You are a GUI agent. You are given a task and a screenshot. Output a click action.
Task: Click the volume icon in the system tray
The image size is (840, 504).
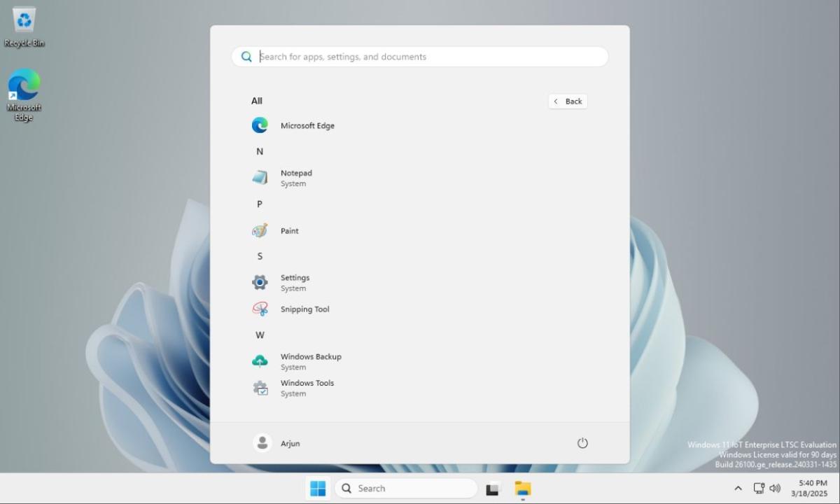(776, 488)
